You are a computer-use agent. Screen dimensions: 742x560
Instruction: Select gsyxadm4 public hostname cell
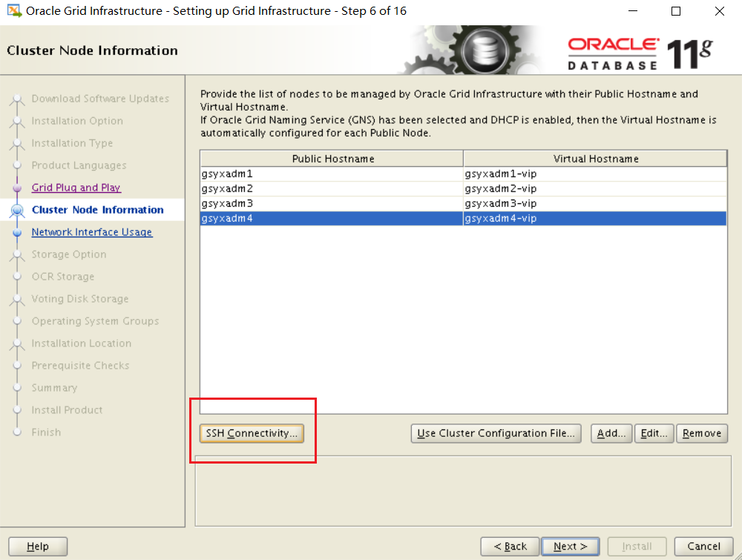tap(332, 218)
